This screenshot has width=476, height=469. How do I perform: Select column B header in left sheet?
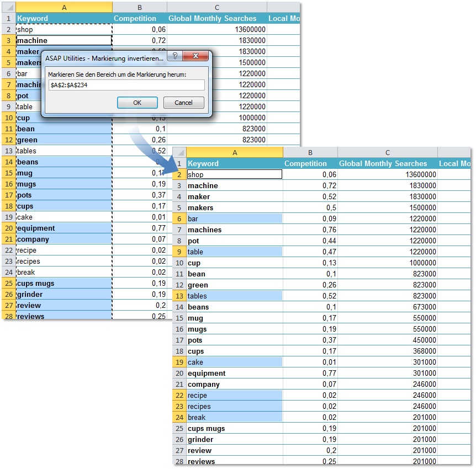140,7
